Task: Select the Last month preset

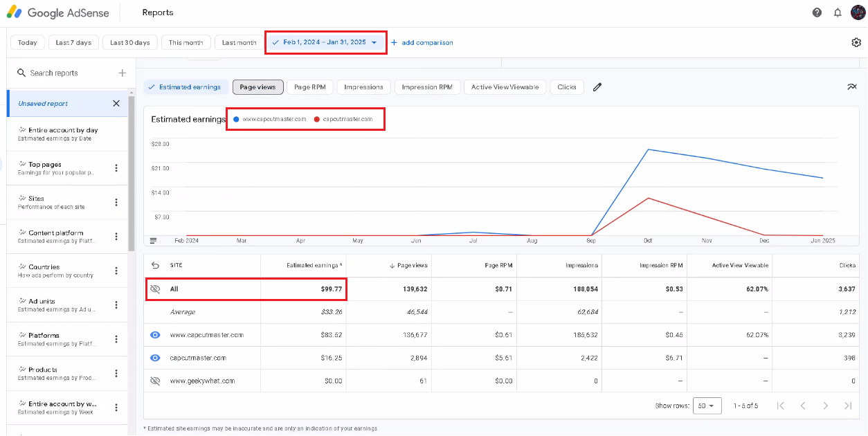Action: click(x=239, y=42)
